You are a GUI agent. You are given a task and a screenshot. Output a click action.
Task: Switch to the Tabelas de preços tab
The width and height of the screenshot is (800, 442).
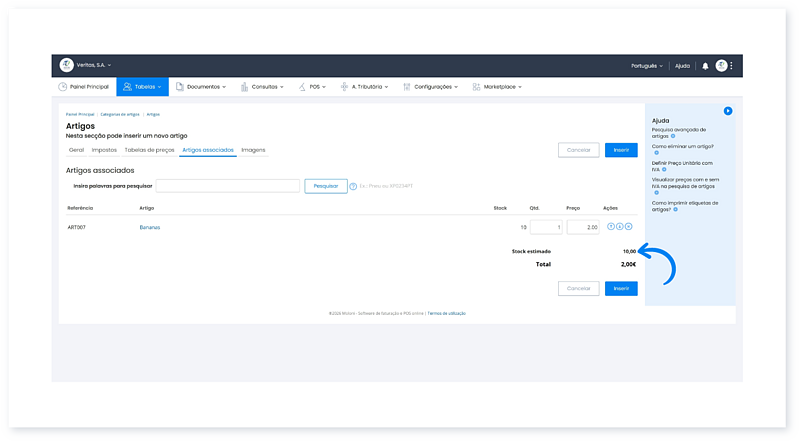tap(148, 150)
